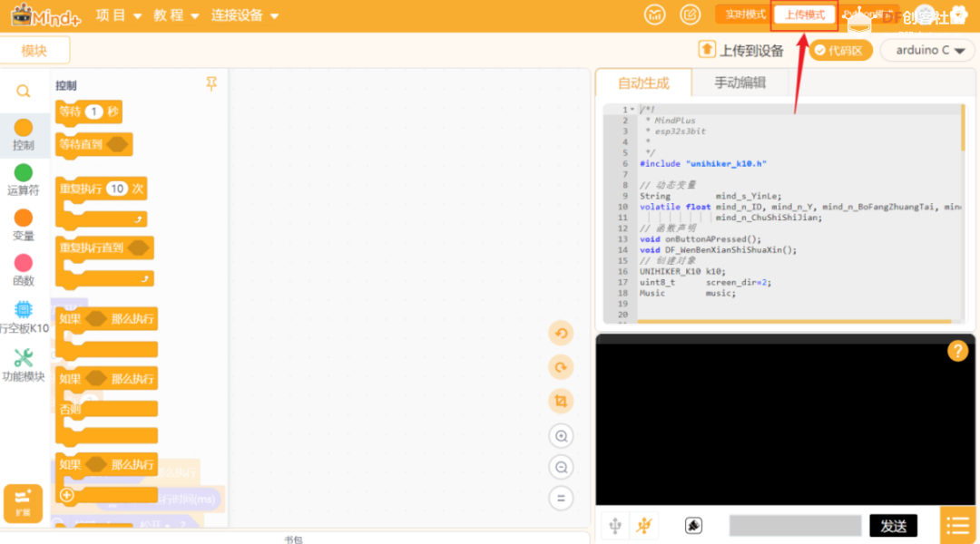Screen dimensions: 980x544
Task: Open the arduino C language dropdown
Action: tap(928, 51)
